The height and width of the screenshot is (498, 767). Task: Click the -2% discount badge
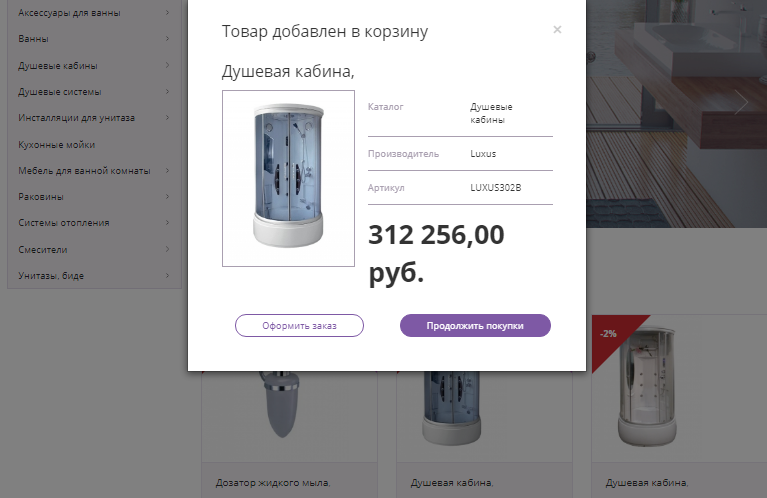tap(608, 334)
